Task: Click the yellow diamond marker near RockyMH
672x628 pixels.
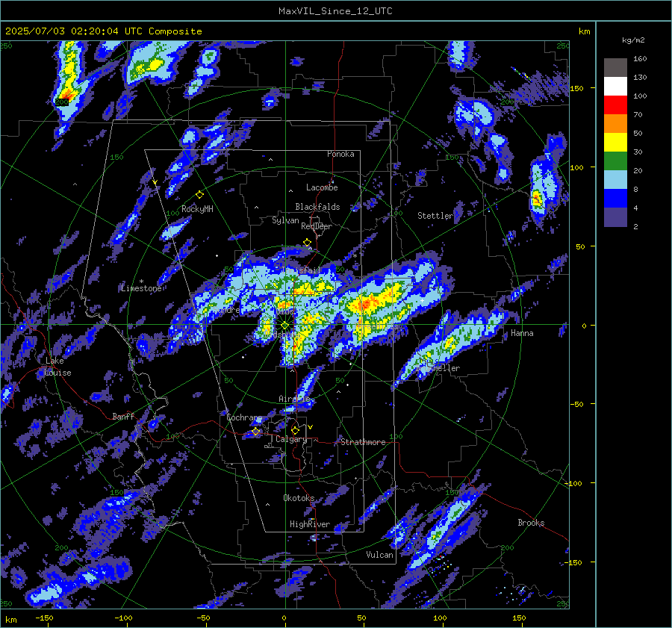Action: pyautogui.click(x=199, y=195)
